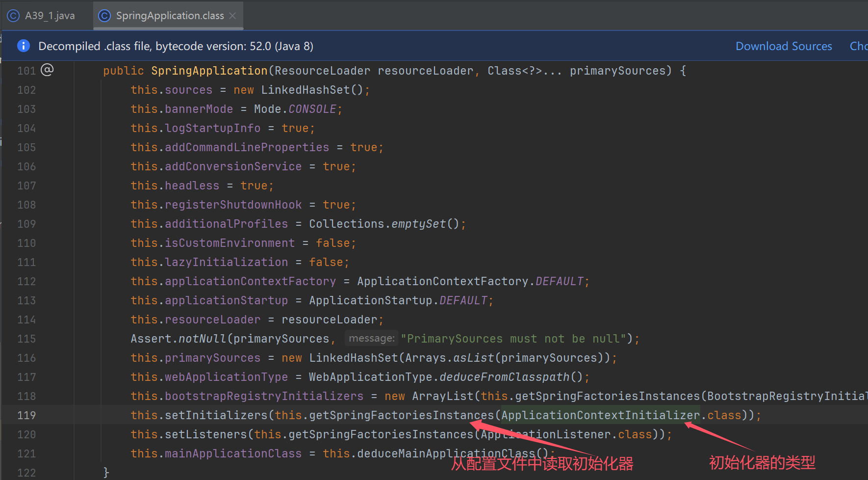
Task: Click the "PrimarySources must not be null" string
Action: [x=513, y=339]
